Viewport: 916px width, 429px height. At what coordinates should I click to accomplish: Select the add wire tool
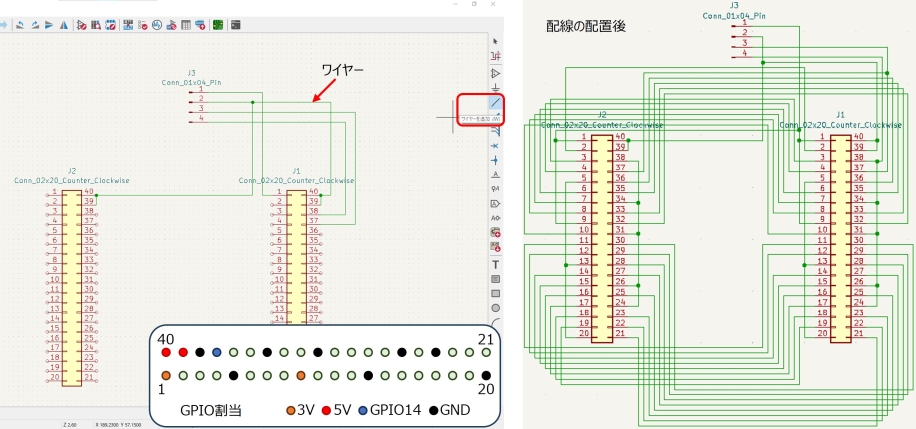point(496,103)
